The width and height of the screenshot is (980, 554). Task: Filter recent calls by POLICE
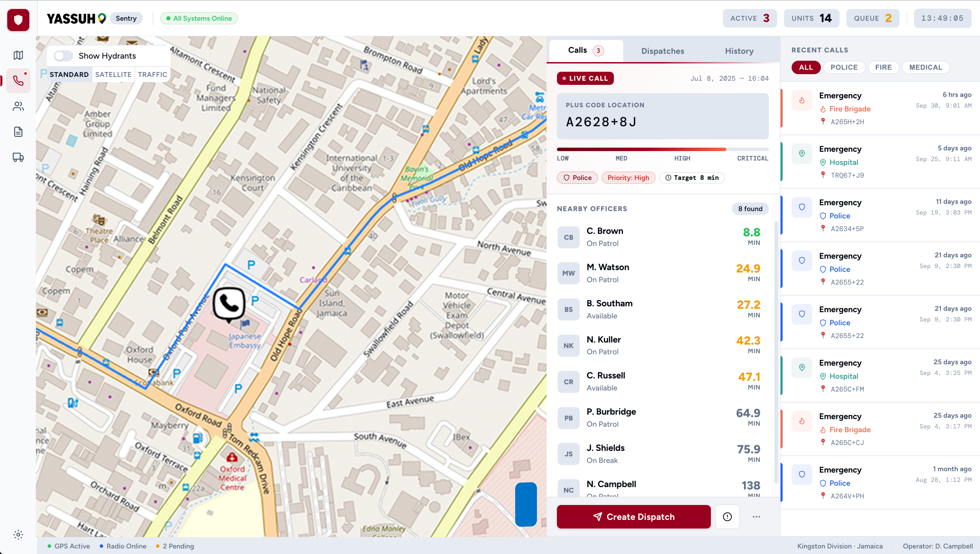pos(844,67)
